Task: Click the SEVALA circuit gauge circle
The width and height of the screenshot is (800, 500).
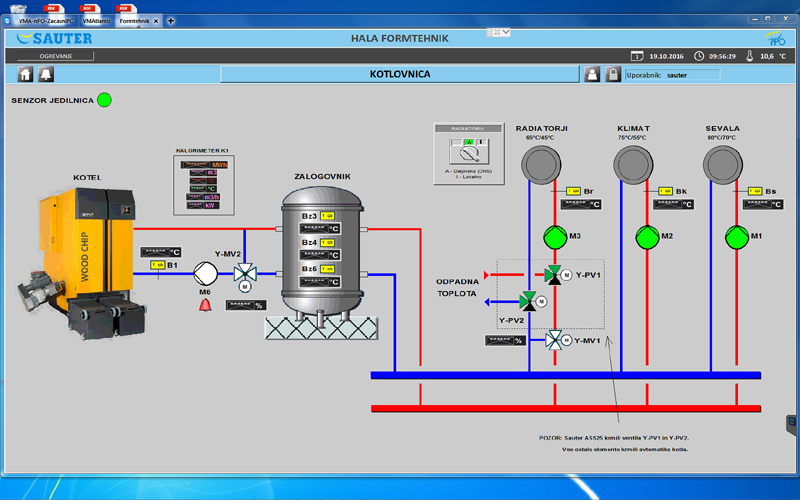Action: [723, 165]
